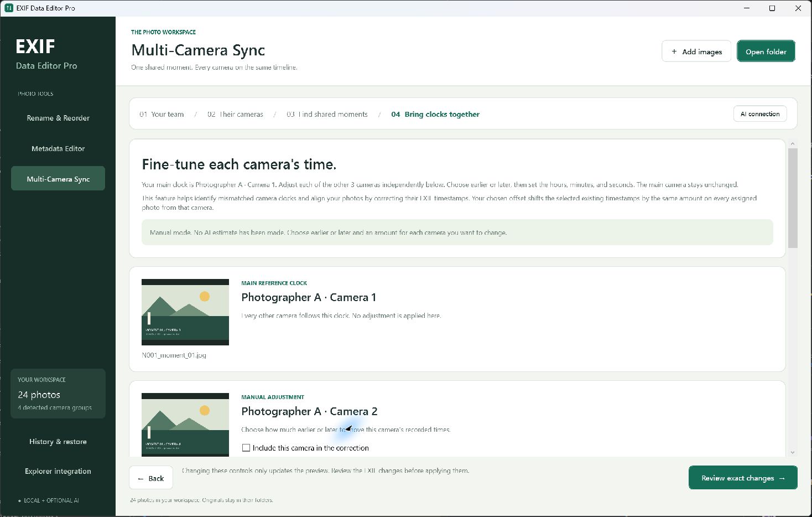
Task: Go to step 02 Their cameras
Action: 235,115
